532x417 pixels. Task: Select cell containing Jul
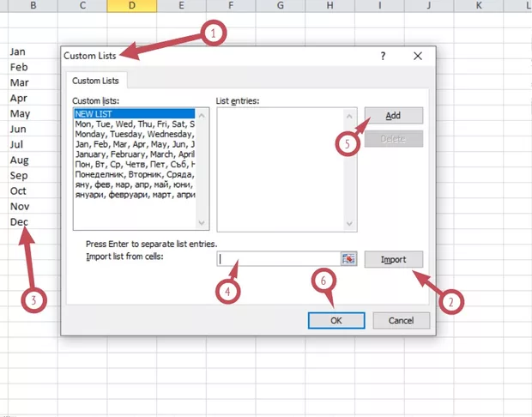pos(33,144)
